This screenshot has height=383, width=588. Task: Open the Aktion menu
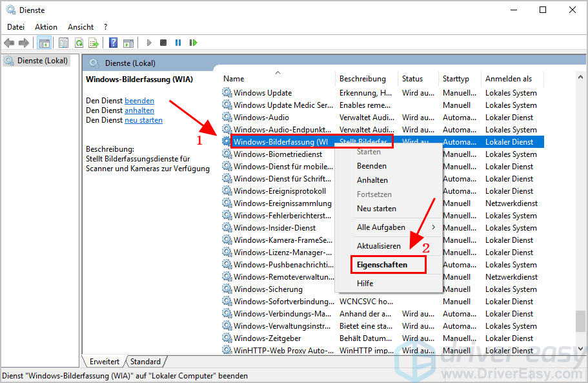(46, 27)
